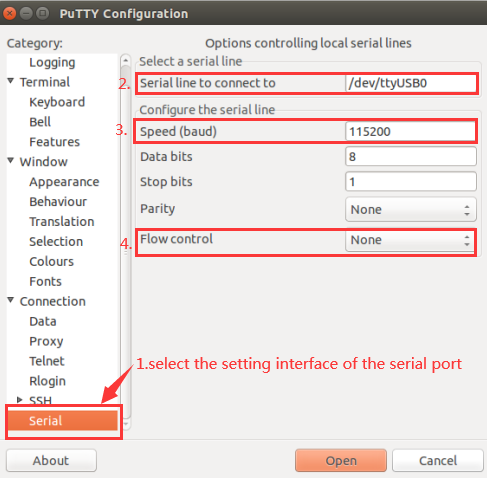Open the Parity dropdown
This screenshot has width=487, height=478.
[x=411, y=210]
